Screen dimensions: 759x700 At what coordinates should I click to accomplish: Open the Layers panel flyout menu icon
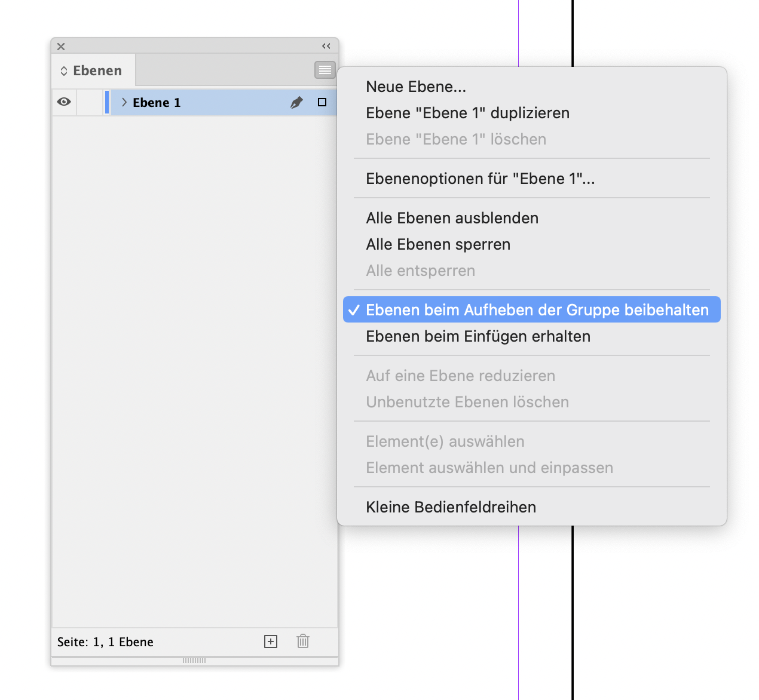[x=325, y=70]
